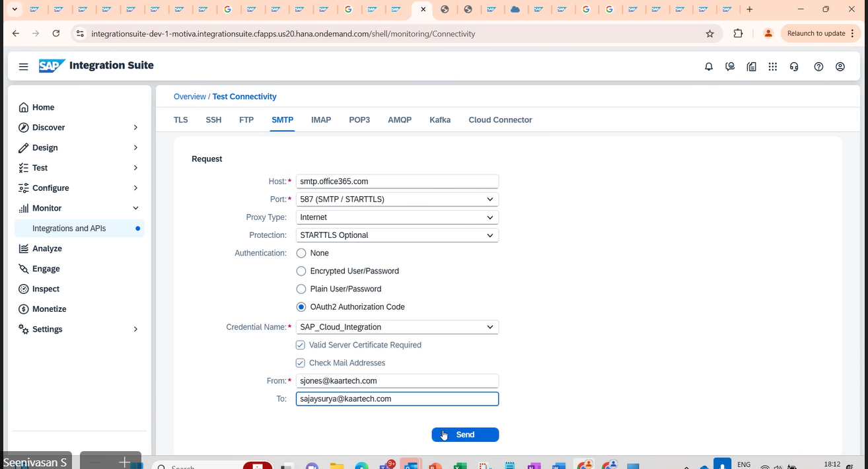Select the None authentication option
Screen dimensions: 868x469
(301, 253)
